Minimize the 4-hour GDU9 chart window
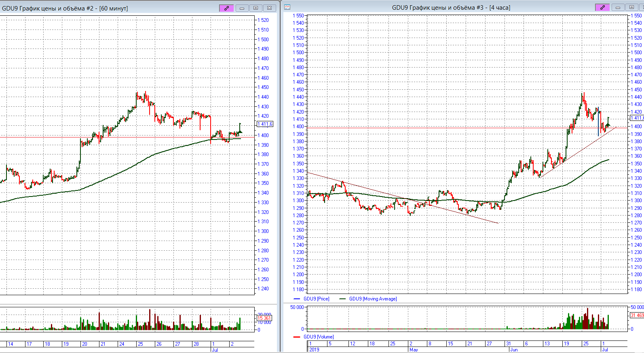Screen dimensions: 644x353 (618, 7)
